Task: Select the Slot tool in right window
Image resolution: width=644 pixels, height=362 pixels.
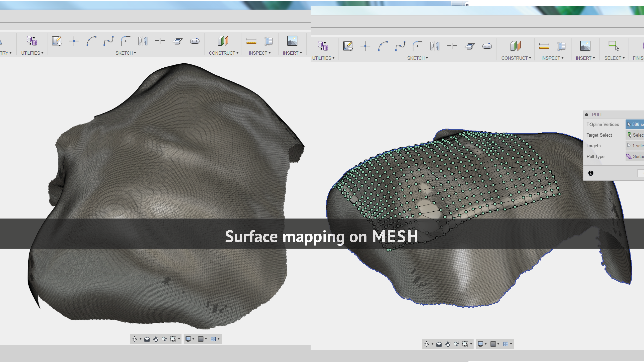Action: click(487, 46)
